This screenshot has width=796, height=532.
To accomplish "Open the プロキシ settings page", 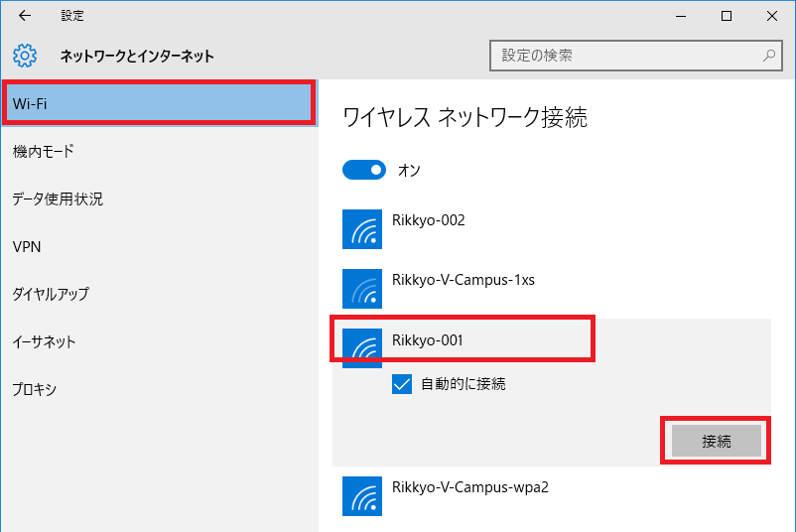I will tap(159, 389).
